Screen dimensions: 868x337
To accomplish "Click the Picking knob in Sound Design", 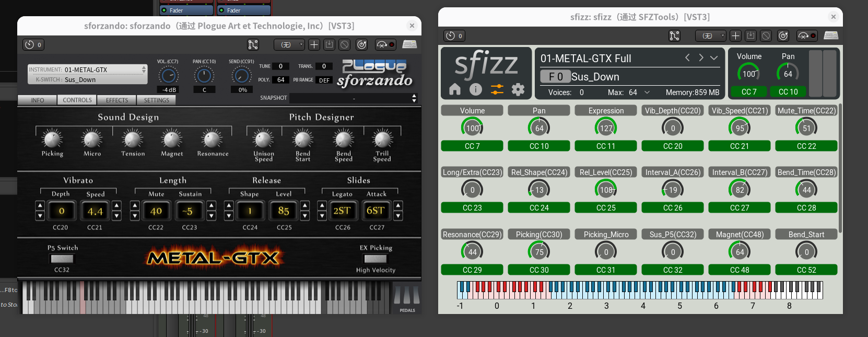I will 52,139.
